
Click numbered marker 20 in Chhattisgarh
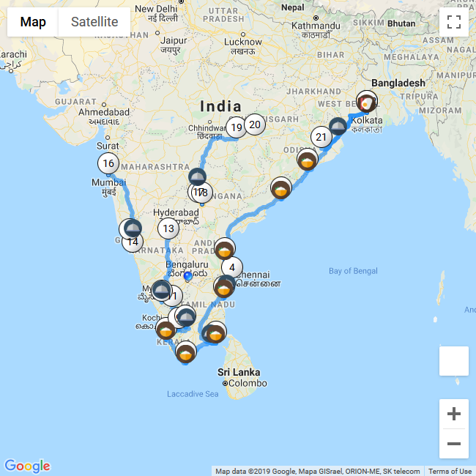(x=255, y=124)
